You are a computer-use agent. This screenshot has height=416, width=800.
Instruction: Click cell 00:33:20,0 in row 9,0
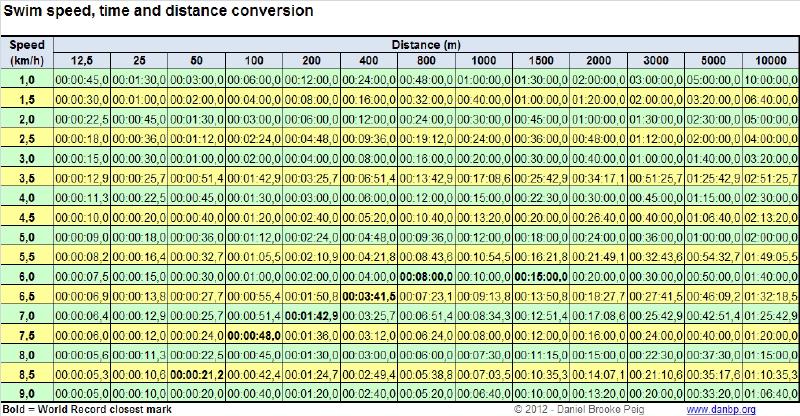713,394
